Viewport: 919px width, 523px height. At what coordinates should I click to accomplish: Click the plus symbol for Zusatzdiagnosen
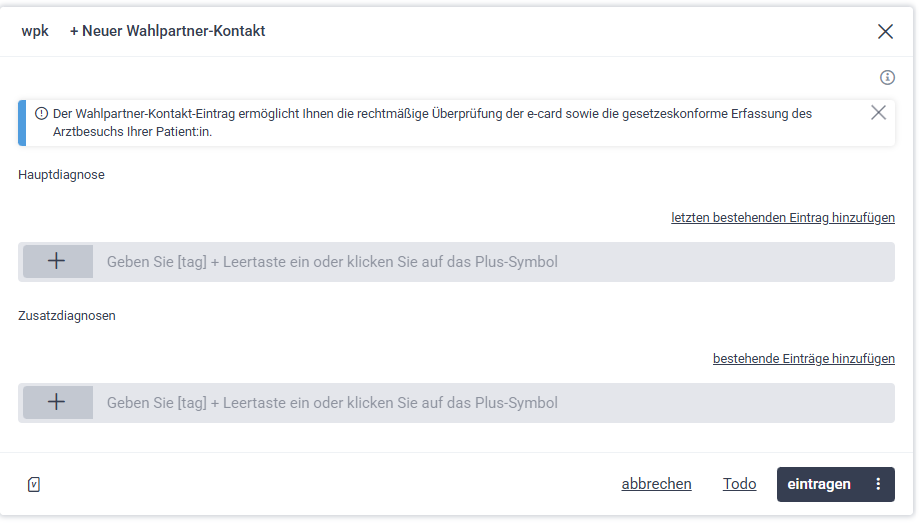coord(57,403)
